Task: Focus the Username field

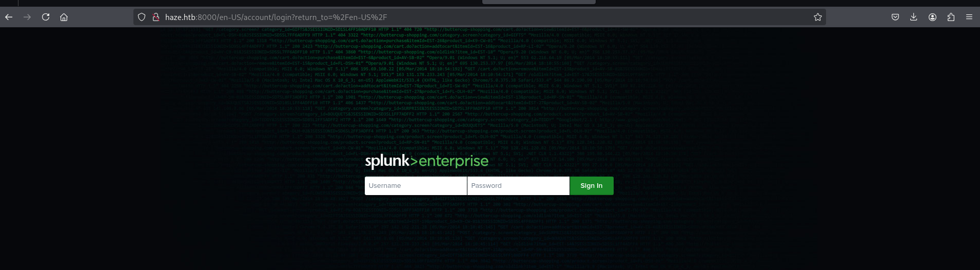Action: tap(416, 186)
